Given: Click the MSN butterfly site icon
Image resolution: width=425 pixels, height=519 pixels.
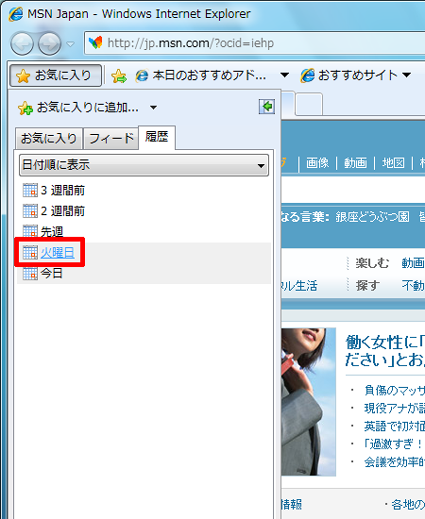Looking at the screenshot, I should coord(96,43).
